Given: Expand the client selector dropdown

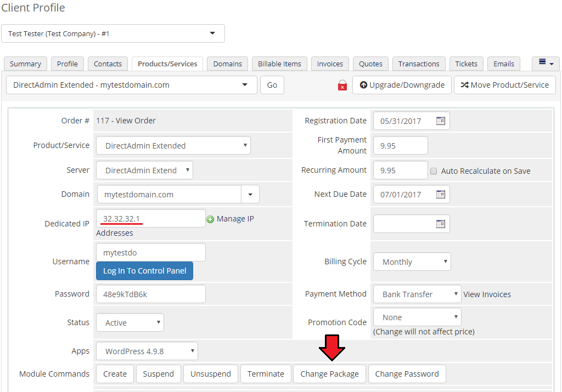Looking at the screenshot, I should click(x=113, y=33).
